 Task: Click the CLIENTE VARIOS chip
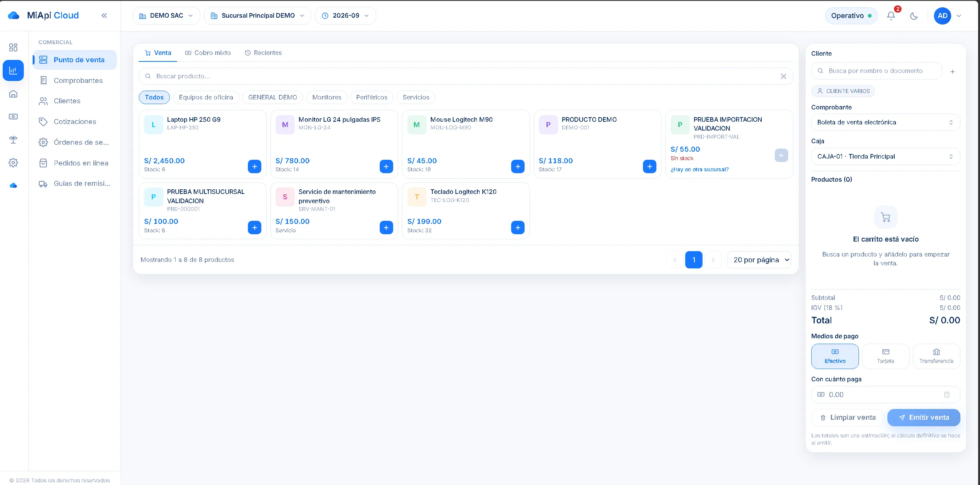point(843,91)
